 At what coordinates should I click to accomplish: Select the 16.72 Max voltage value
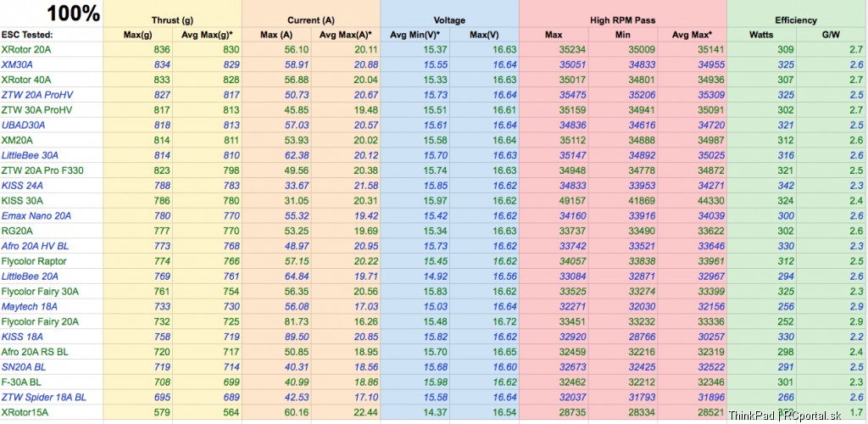504,321
